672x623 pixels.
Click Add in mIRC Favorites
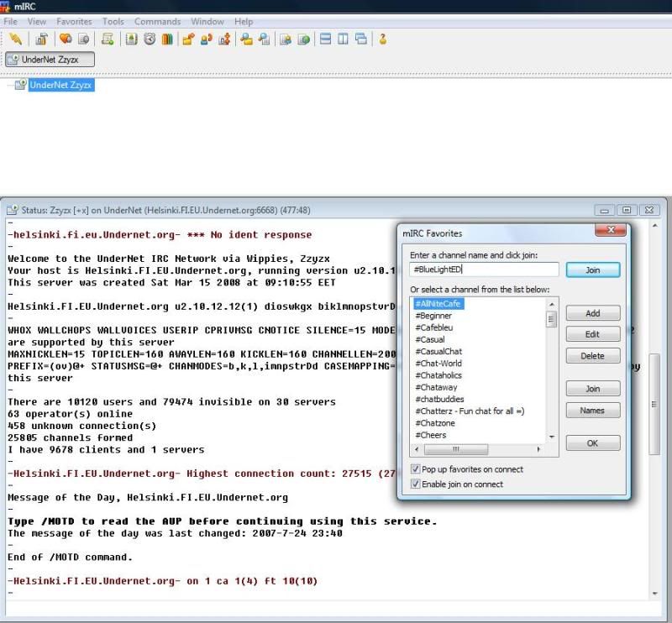(593, 313)
